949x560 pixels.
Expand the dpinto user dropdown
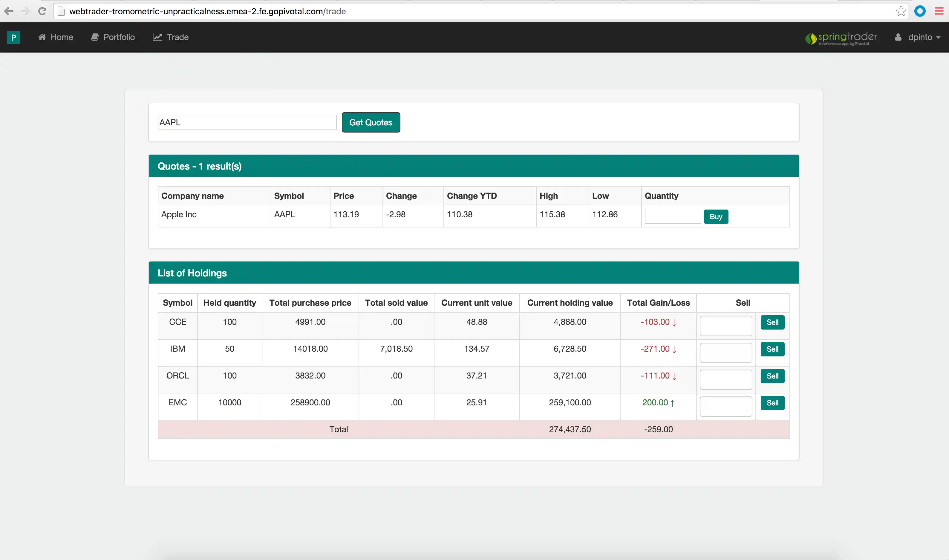(x=923, y=37)
